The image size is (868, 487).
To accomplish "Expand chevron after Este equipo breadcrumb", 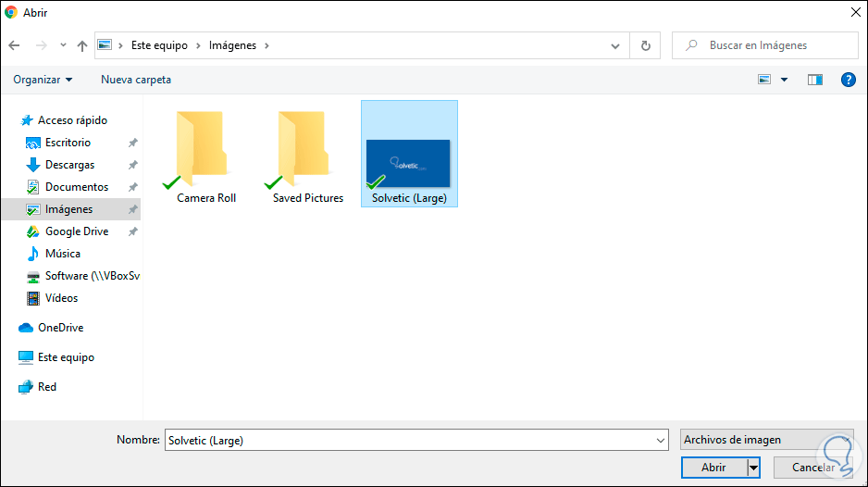I will [198, 45].
